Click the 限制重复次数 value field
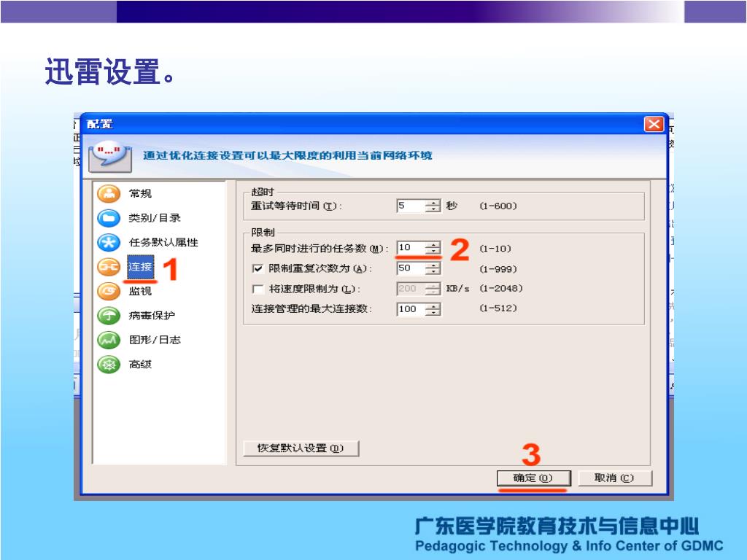Viewport: 747px width, 560px height. 410,268
